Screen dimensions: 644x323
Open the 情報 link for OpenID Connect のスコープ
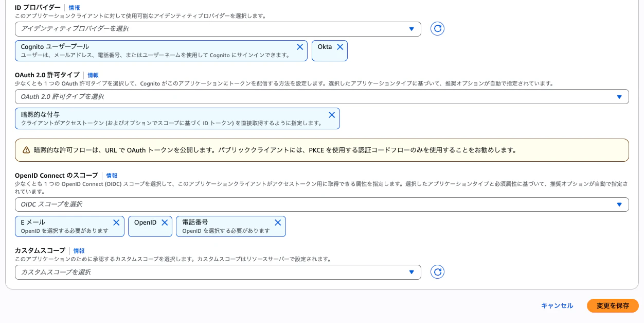[112, 175]
